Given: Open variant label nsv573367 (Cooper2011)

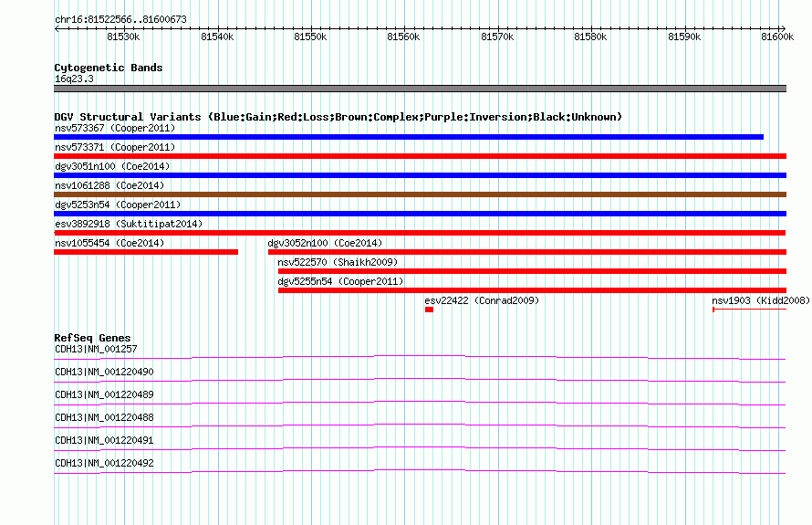Looking at the screenshot, I should [115, 128].
